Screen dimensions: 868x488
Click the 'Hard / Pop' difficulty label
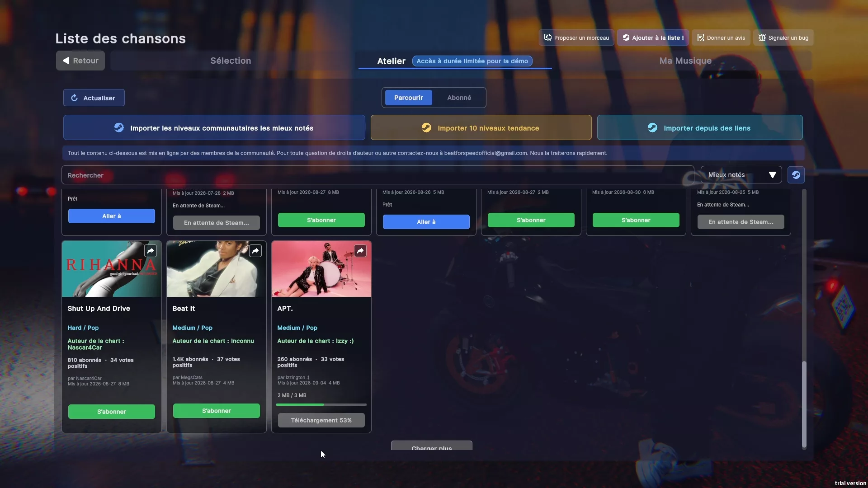click(x=83, y=328)
